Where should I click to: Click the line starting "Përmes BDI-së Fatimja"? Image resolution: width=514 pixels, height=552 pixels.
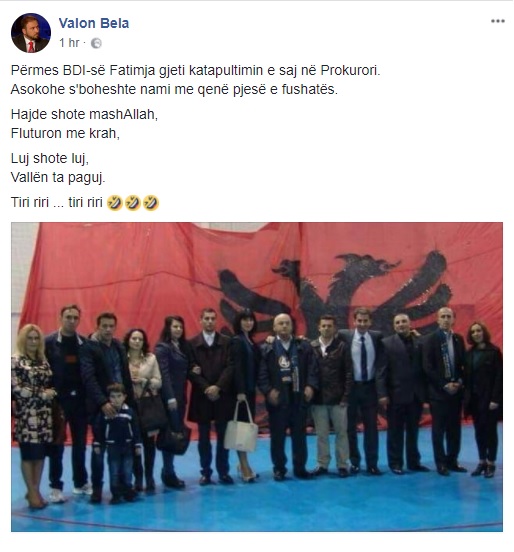pyautogui.click(x=195, y=70)
